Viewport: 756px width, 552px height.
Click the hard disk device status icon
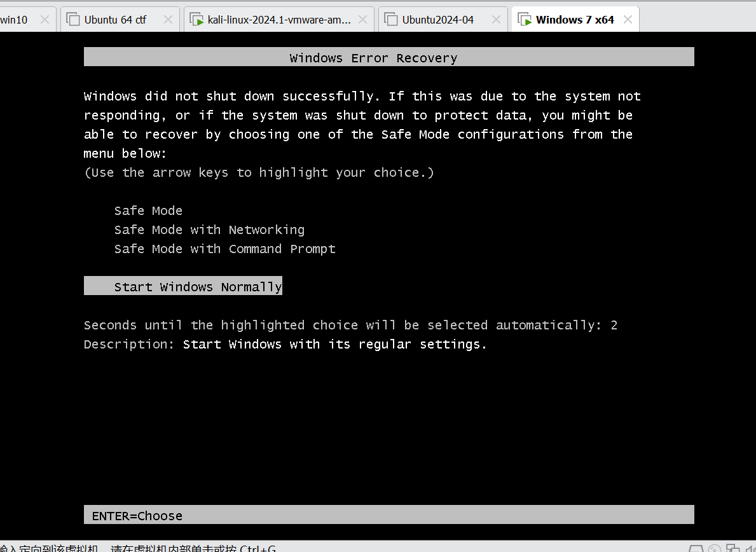coord(696,549)
